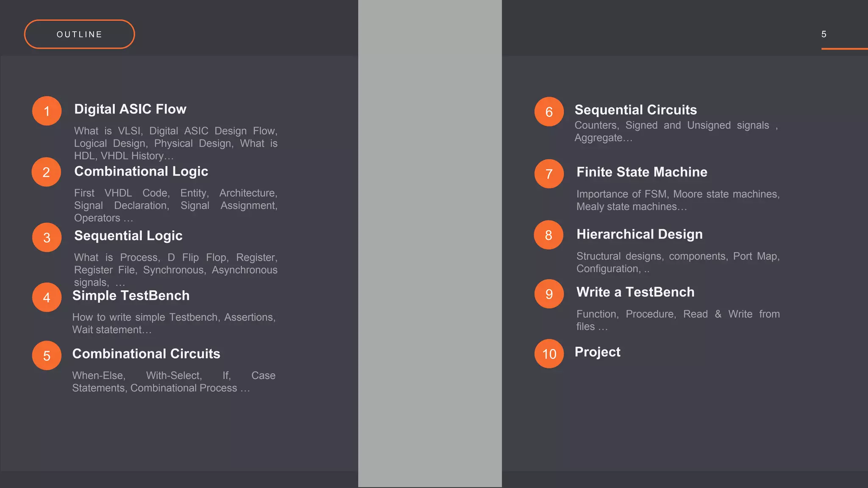This screenshot has width=868, height=488.
Task: Click the orange circle numbered 7
Action: click(x=549, y=174)
